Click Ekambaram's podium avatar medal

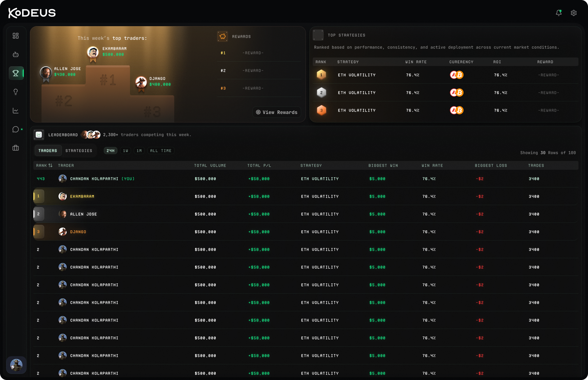click(93, 54)
